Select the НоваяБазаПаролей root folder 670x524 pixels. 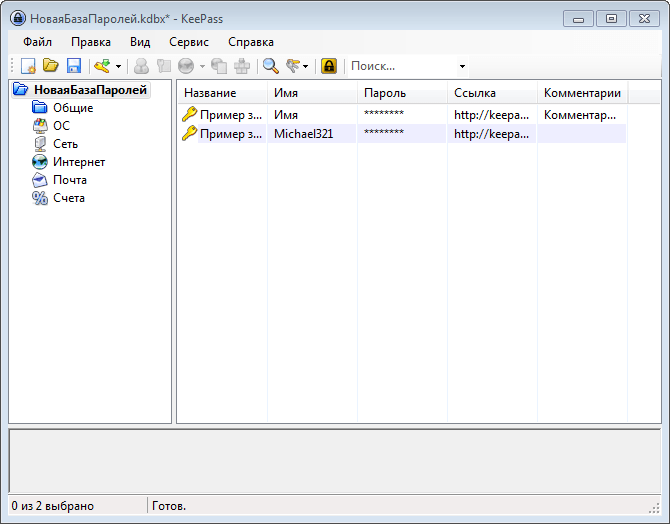pos(90,90)
